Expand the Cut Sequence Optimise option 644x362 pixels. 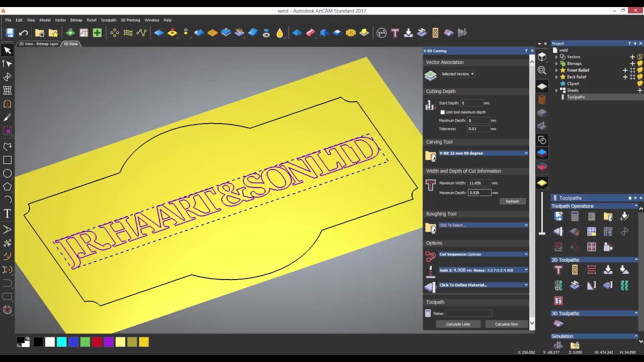(484, 254)
